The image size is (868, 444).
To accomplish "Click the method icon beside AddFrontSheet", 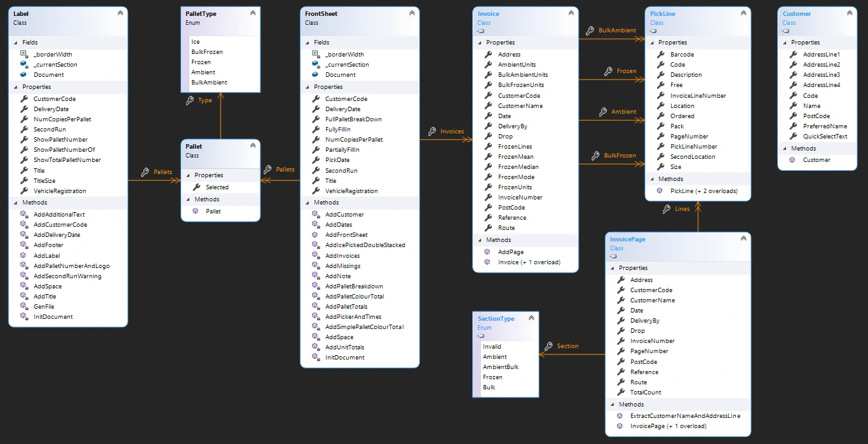I will [x=316, y=235].
